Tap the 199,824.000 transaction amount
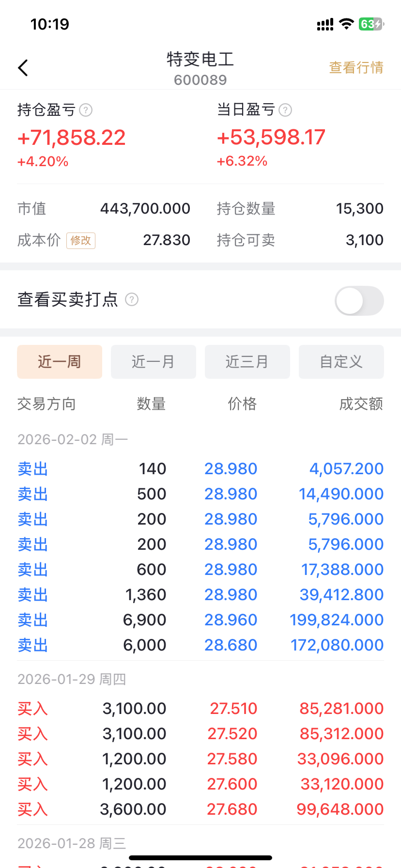Screen dimensions: 401x868 tap(337, 620)
